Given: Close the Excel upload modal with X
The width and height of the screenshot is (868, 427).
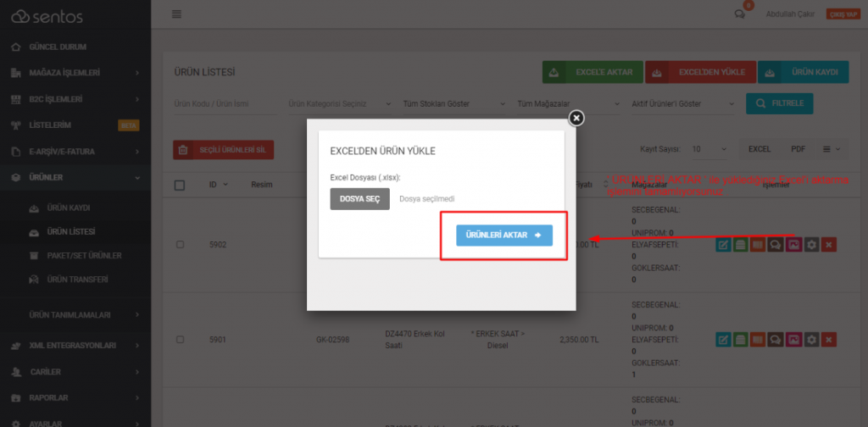Looking at the screenshot, I should click(576, 118).
